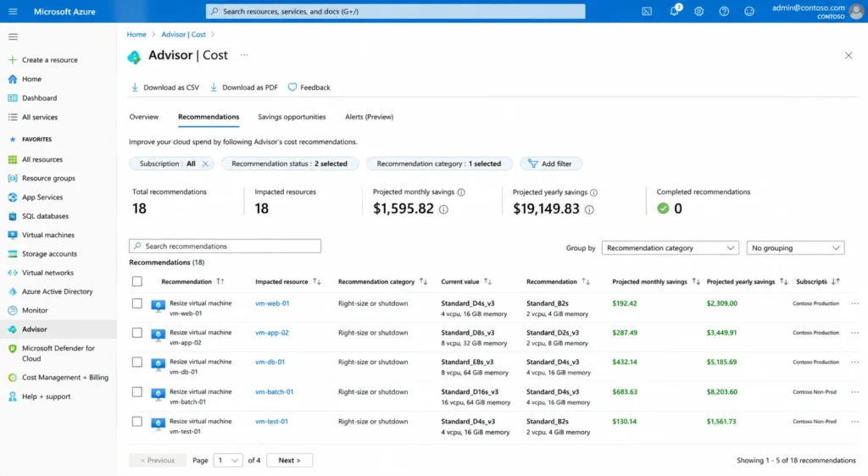Show info for Projected monthly savings label

(x=461, y=192)
